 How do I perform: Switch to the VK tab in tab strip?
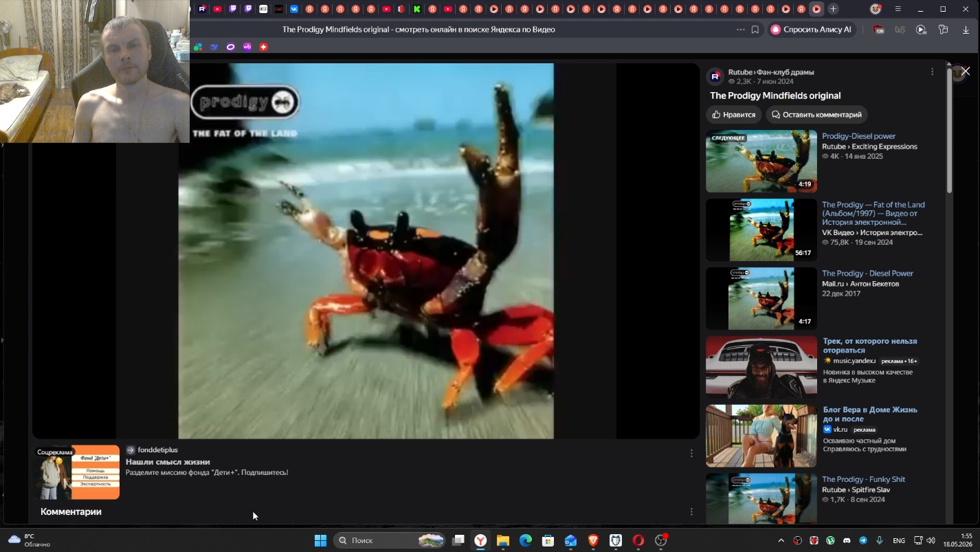[x=294, y=9]
